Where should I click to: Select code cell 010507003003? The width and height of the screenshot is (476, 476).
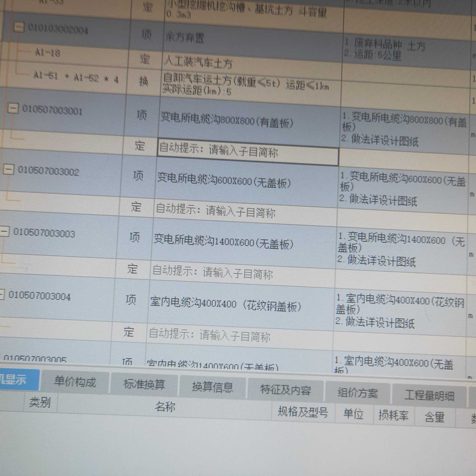44,233
